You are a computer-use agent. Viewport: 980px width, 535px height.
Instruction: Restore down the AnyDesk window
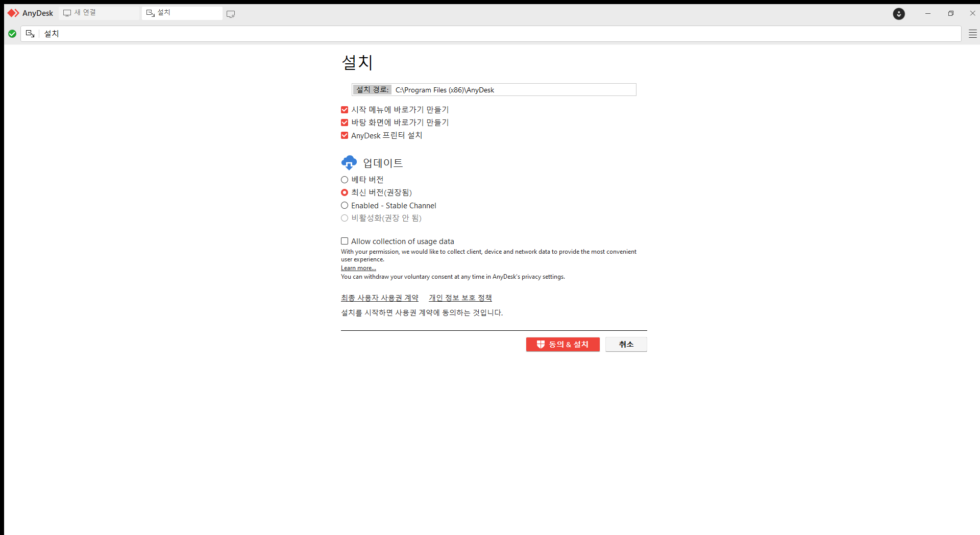[x=950, y=14]
